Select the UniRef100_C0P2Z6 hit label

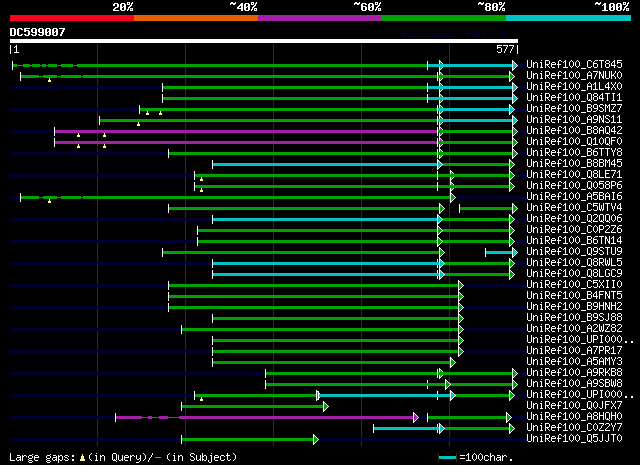[x=574, y=230]
